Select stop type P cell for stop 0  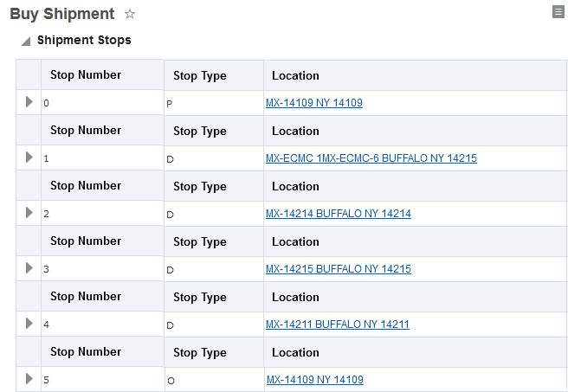213,103
